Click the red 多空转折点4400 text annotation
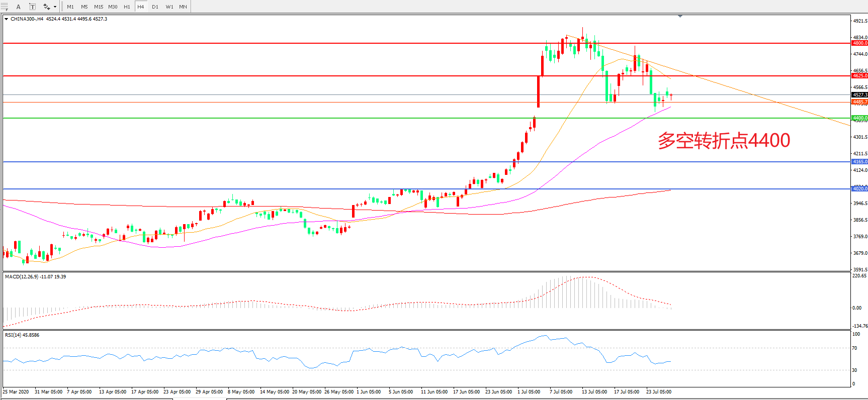The image size is (868, 400). point(724,141)
